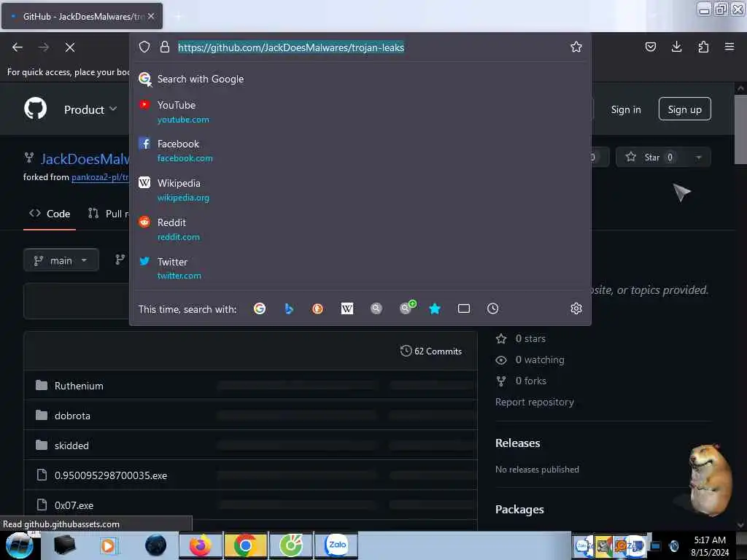
Task: Open the Packages section heading
Action: click(519, 510)
